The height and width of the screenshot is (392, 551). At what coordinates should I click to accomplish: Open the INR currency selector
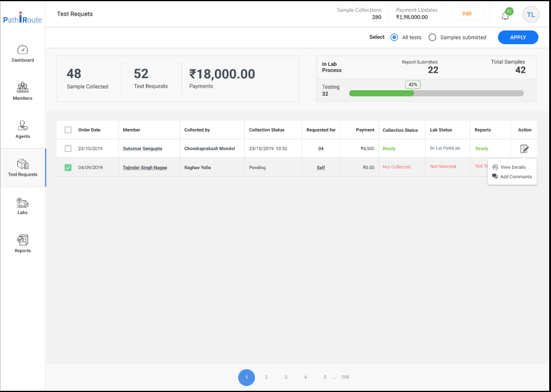[467, 14]
